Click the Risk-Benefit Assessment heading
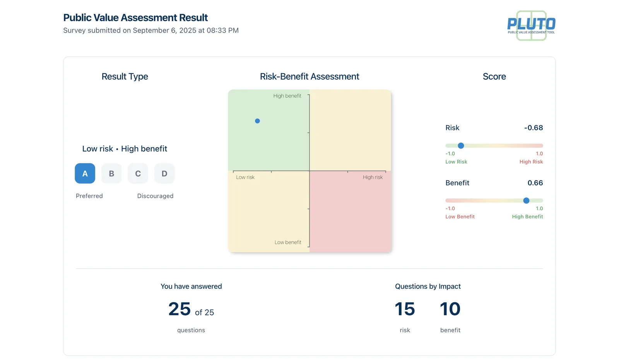 pyautogui.click(x=309, y=77)
